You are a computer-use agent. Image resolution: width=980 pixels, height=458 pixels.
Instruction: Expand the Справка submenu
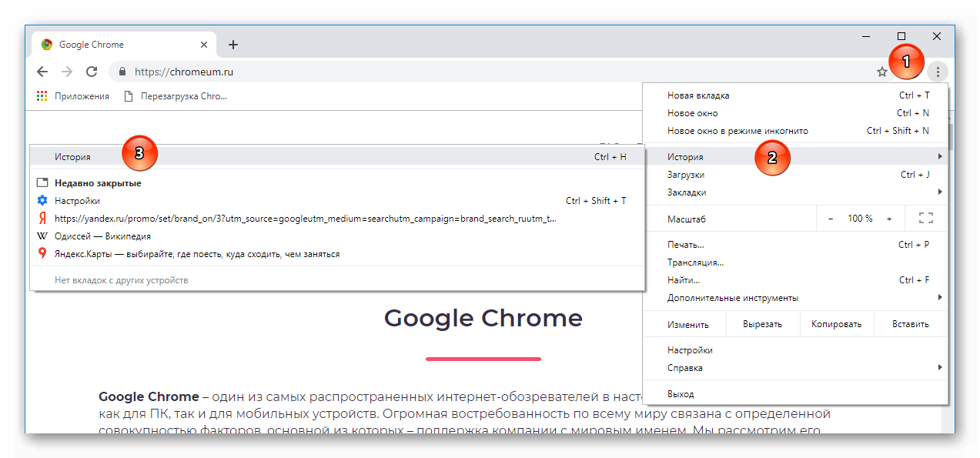tap(795, 368)
